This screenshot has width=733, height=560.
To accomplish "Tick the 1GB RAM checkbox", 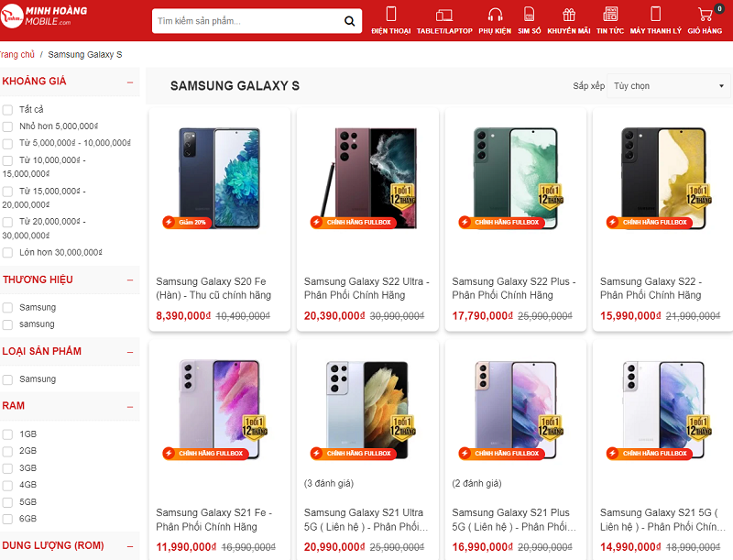I will pyautogui.click(x=7, y=434).
